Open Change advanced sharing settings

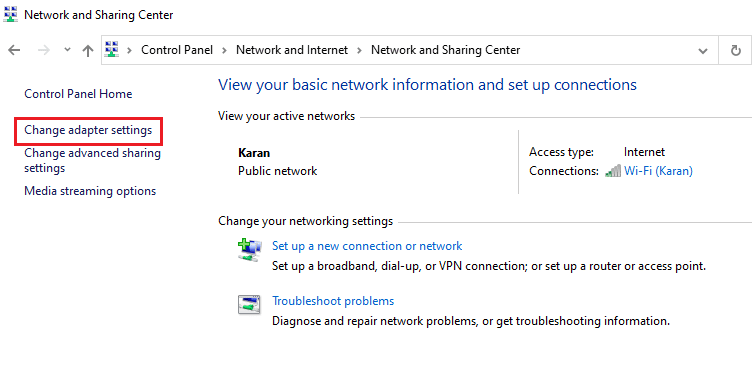(93, 161)
